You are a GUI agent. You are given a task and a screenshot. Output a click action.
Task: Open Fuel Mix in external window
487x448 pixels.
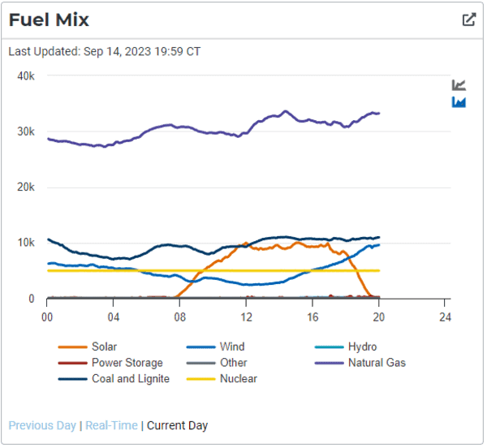click(x=468, y=19)
